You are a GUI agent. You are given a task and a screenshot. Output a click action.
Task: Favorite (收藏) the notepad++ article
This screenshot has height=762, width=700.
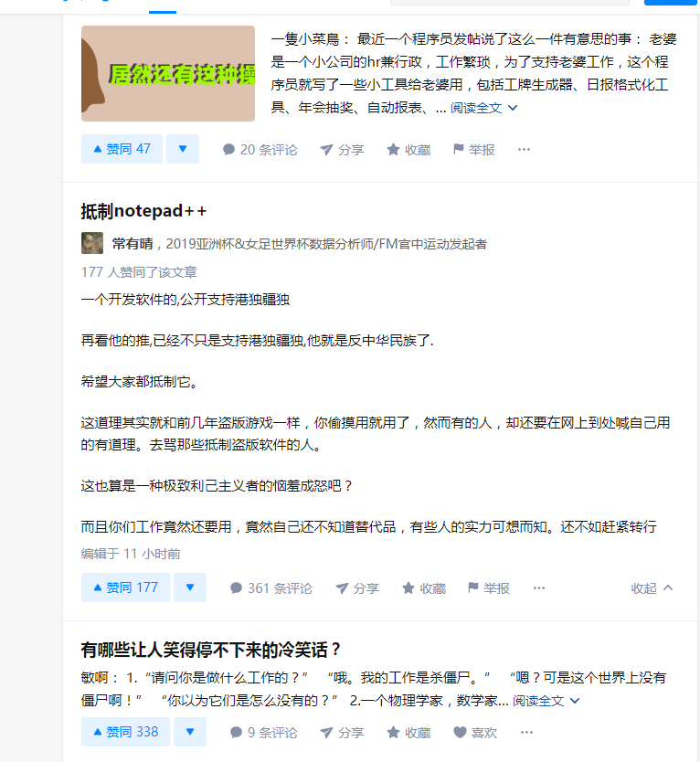tap(424, 588)
